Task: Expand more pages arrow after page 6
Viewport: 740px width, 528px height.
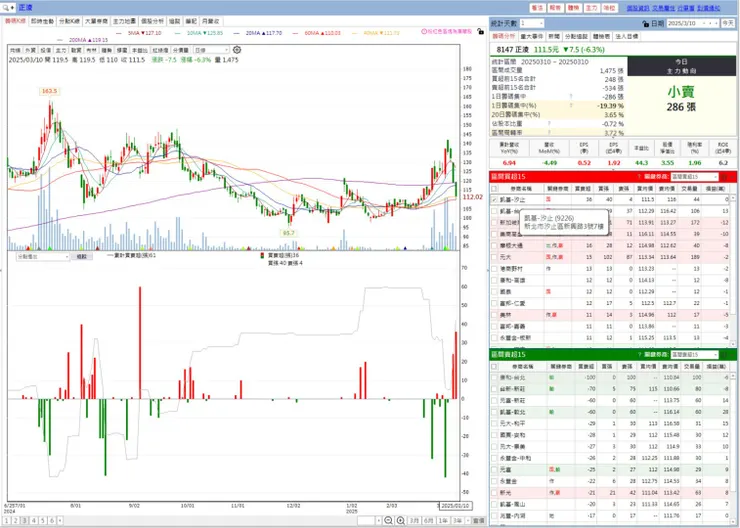Action: point(59,521)
